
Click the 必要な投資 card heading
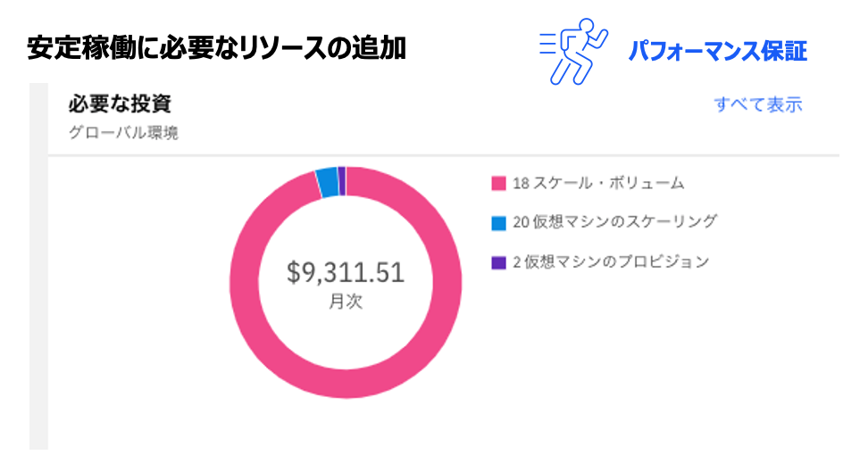(120, 104)
